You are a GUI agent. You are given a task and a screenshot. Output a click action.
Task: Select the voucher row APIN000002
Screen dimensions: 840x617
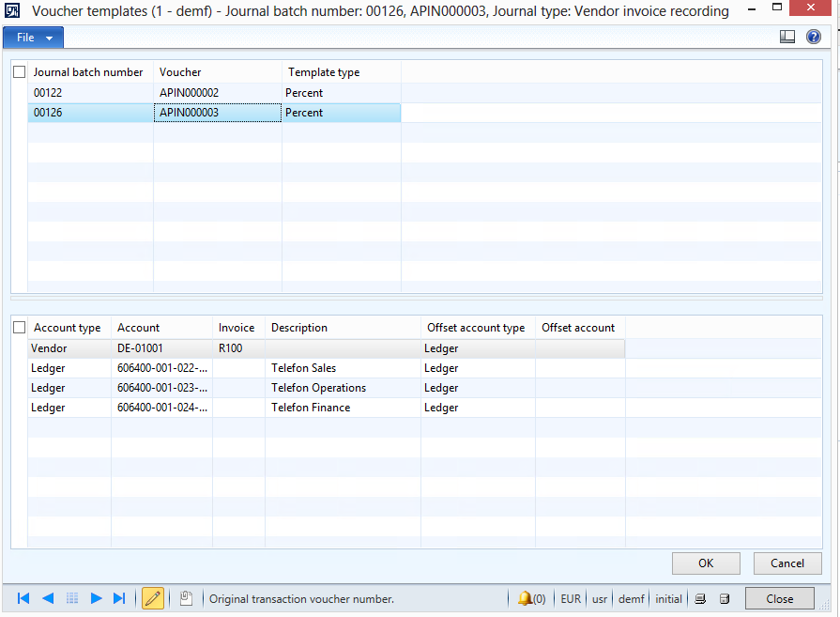(189, 93)
